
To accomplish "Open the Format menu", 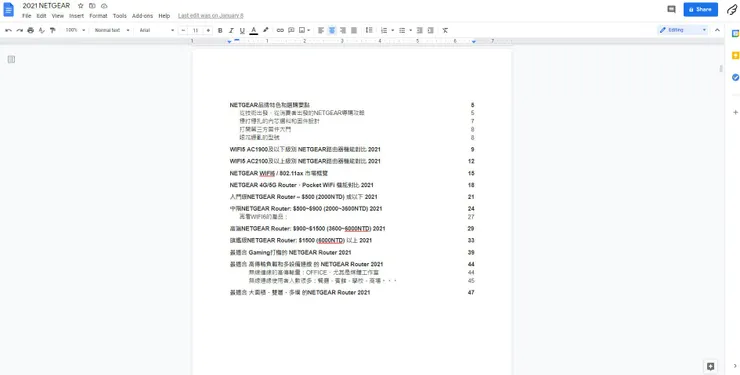I will tap(98, 16).
